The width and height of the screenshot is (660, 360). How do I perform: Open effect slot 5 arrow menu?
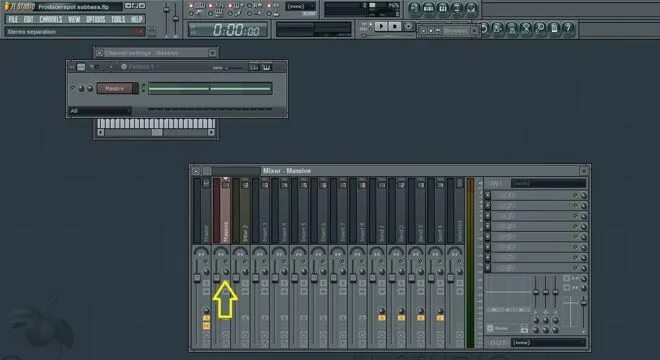tap(488, 237)
